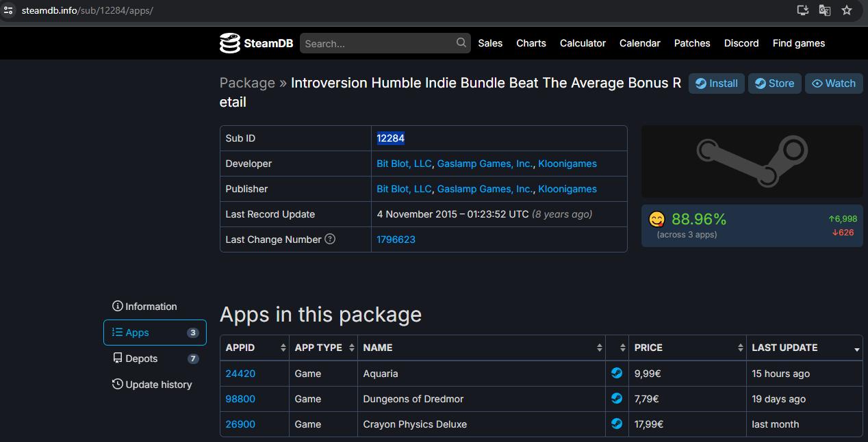Open Steam store icon for Aquaria
Image resolution: width=868 pixels, height=442 pixels.
coord(617,374)
